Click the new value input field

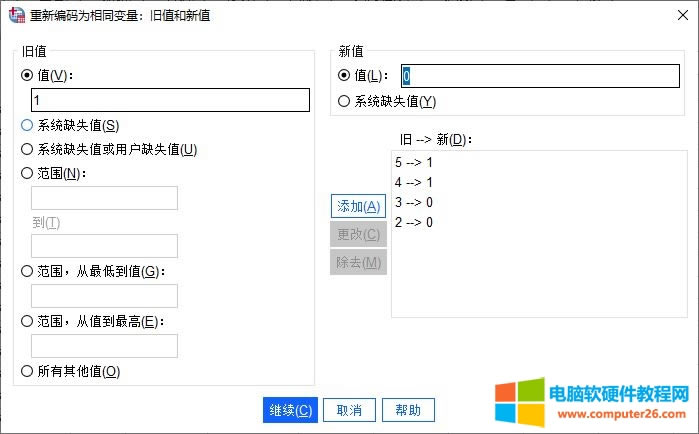tap(540, 76)
